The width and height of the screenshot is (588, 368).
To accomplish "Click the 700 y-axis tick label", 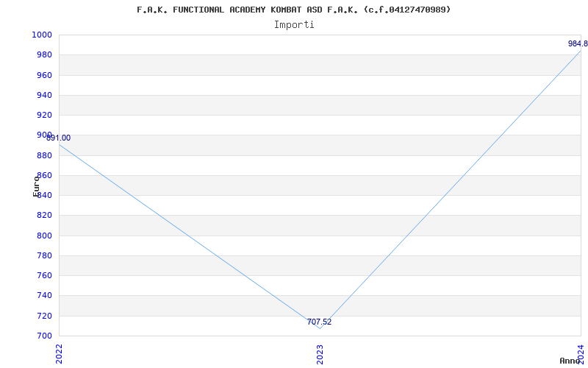I will pyautogui.click(x=44, y=336).
